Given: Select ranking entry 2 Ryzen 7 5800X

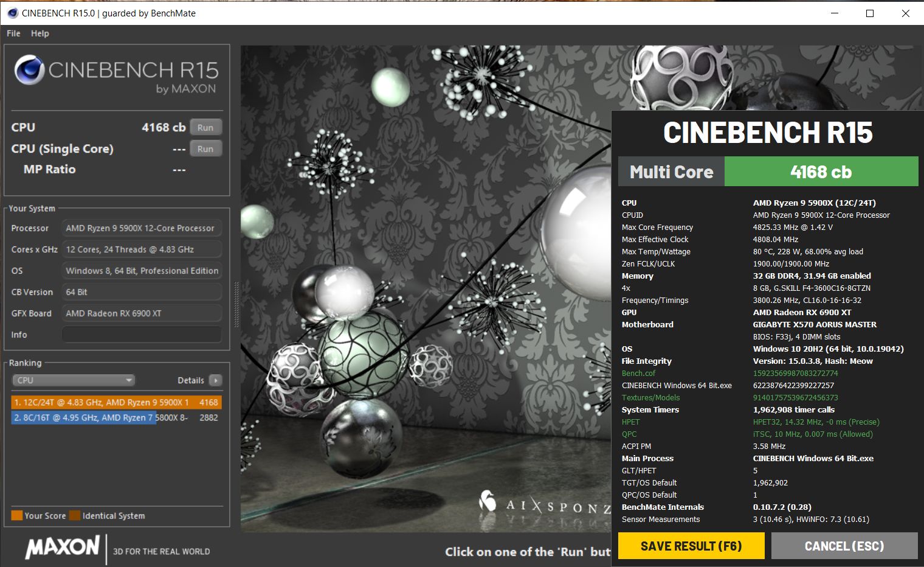Looking at the screenshot, I should coord(116,417).
